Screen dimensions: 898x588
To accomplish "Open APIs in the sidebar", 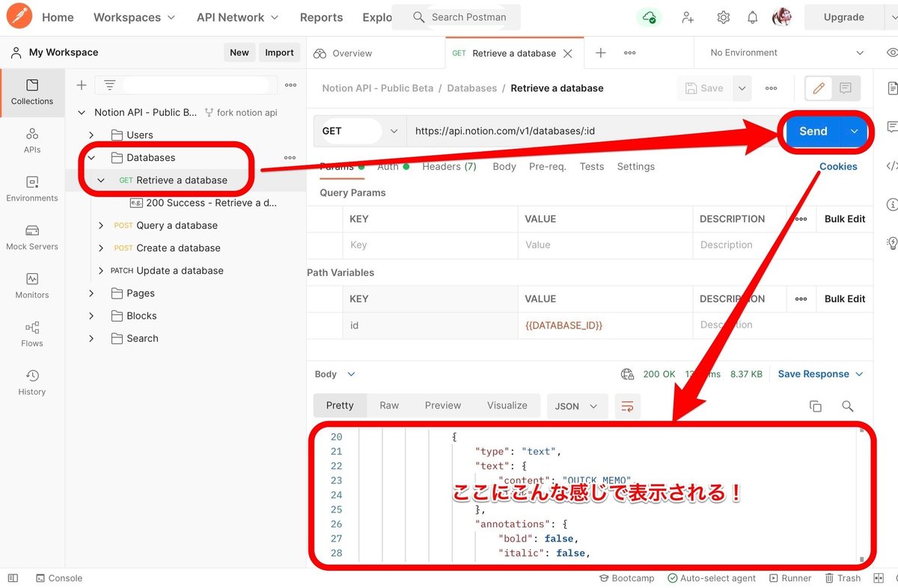I will click(x=32, y=140).
